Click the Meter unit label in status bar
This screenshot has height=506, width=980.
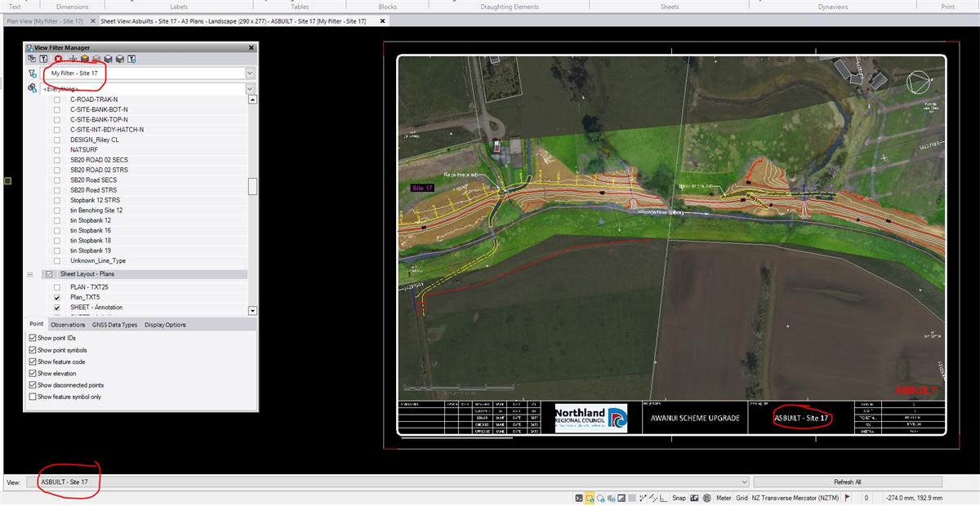[724, 496]
